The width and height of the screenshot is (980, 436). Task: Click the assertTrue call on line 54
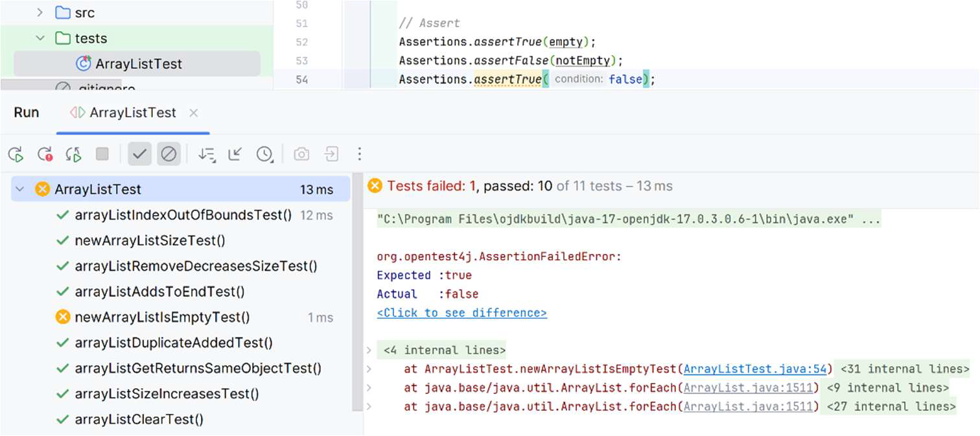[x=507, y=80]
